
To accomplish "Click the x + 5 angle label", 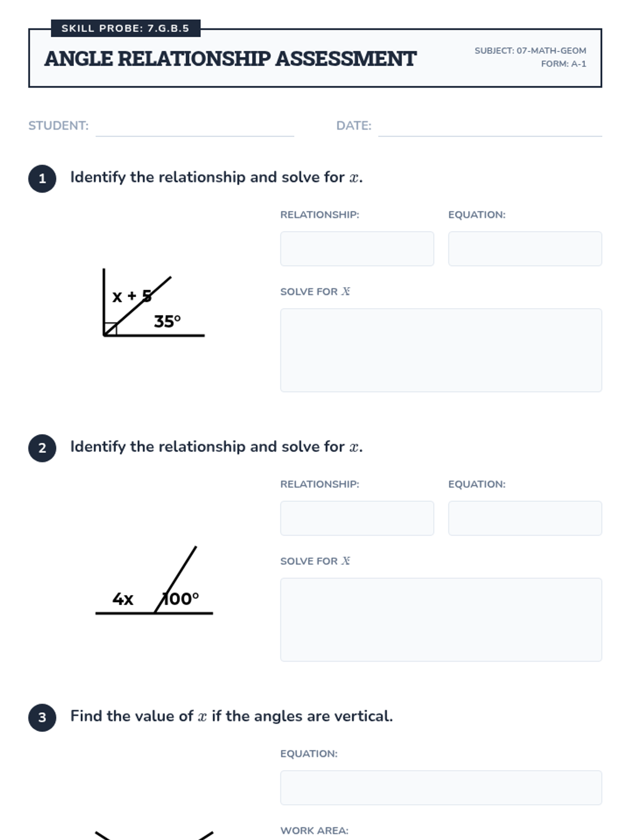I will click(x=131, y=296).
